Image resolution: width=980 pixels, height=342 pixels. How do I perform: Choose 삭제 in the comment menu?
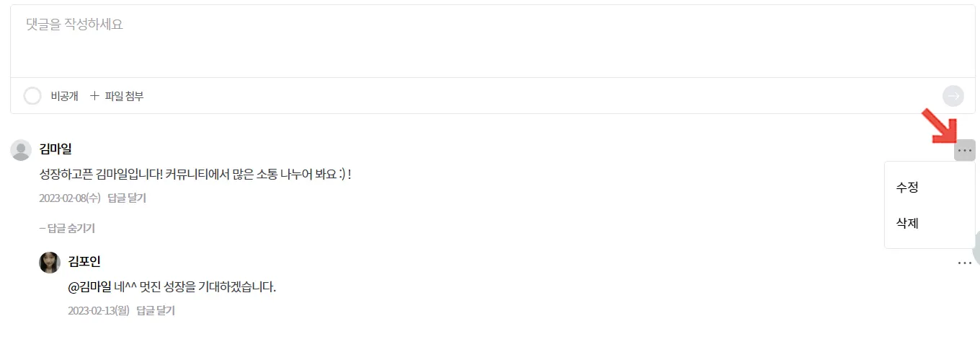[x=907, y=224]
